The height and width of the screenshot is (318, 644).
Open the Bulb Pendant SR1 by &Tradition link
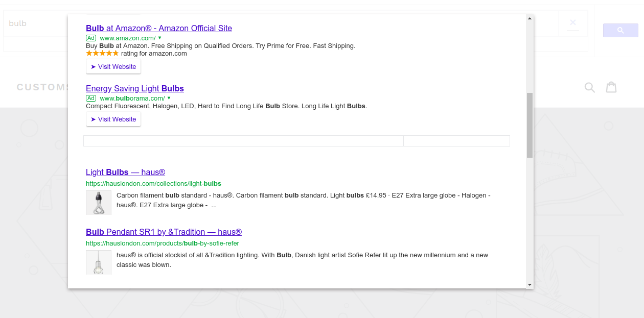coord(164,232)
